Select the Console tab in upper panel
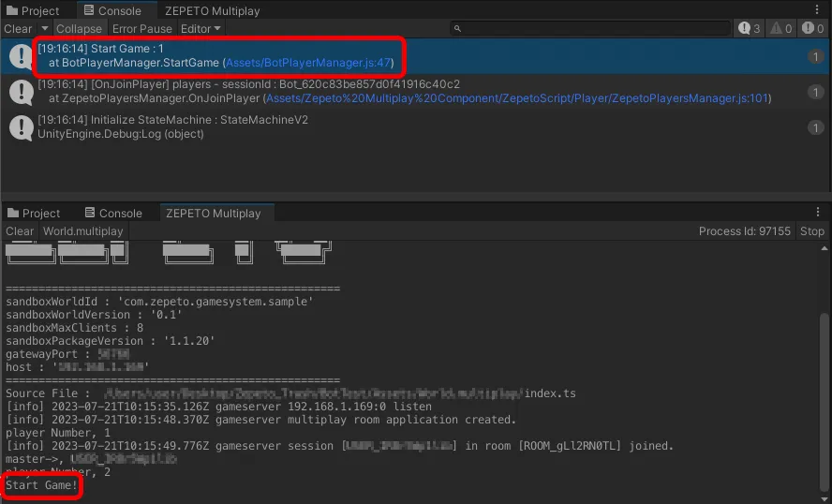 [112, 10]
